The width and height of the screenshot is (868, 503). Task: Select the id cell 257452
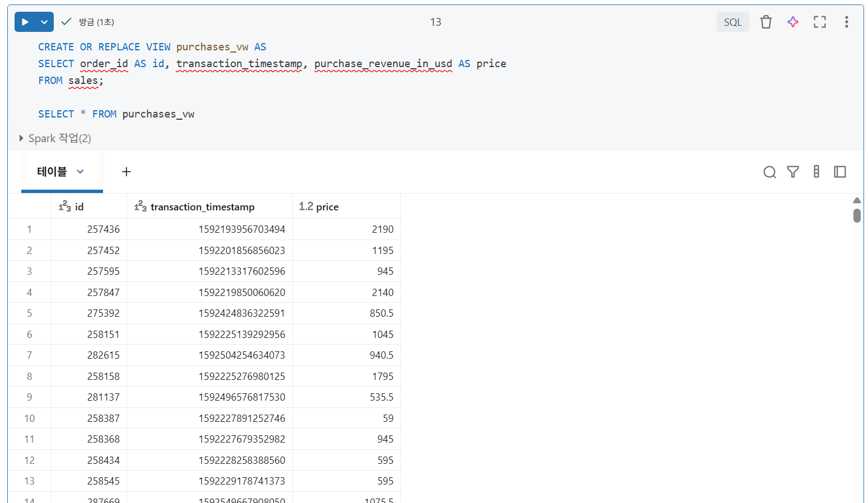(89, 250)
